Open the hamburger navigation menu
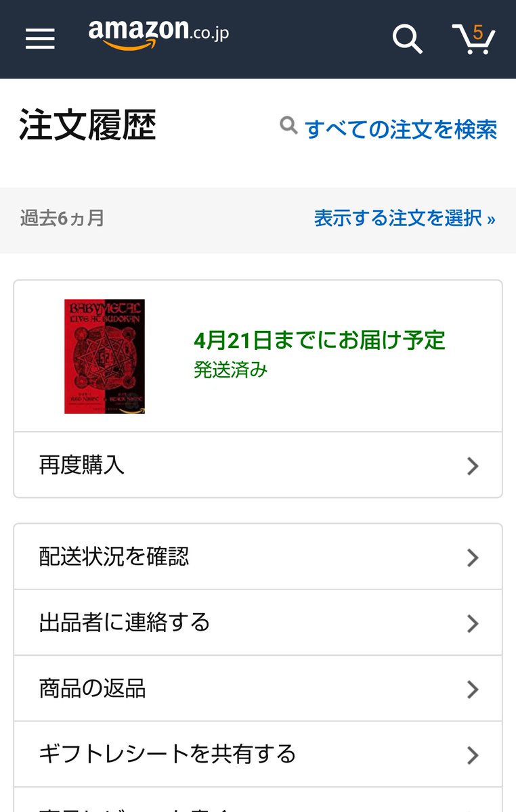 (x=40, y=39)
